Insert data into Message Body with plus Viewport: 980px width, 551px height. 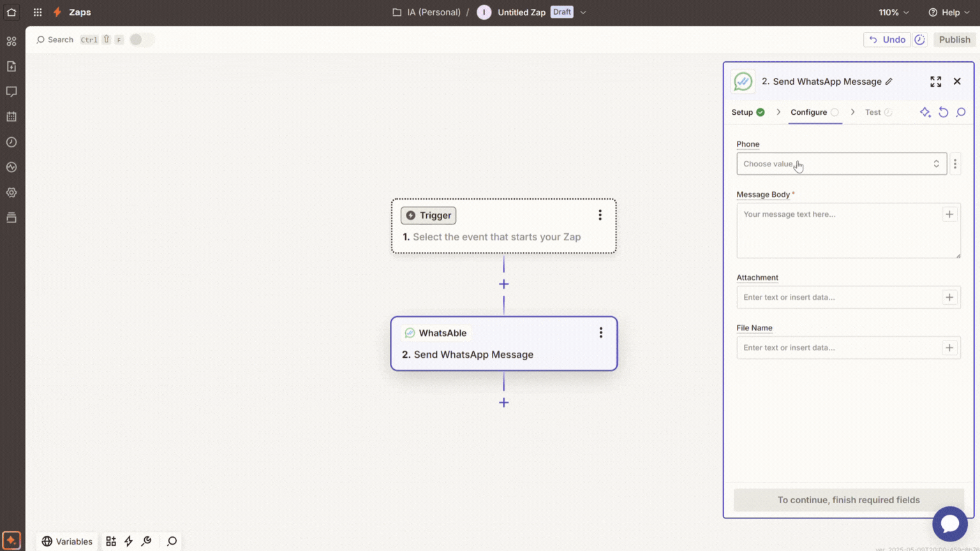point(949,214)
